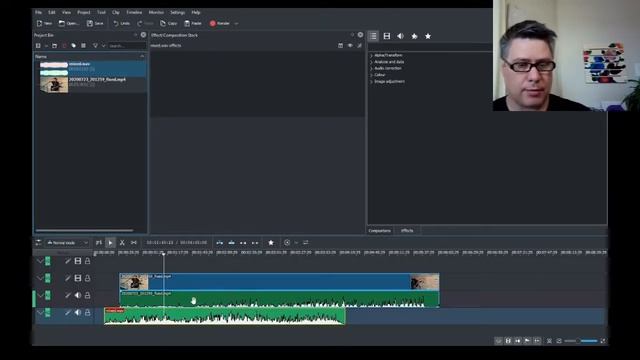Open the Edit menu
The height and width of the screenshot is (360, 640).
pyautogui.click(x=52, y=13)
